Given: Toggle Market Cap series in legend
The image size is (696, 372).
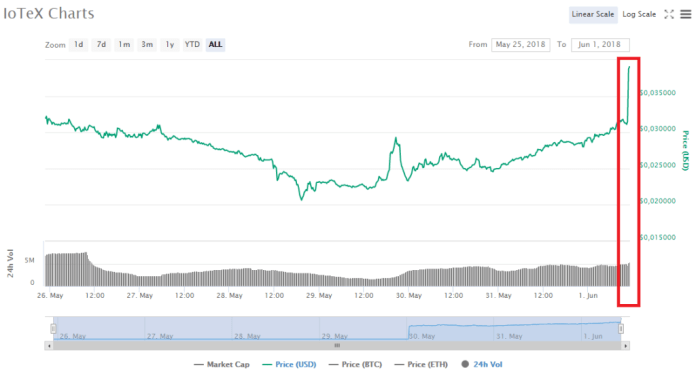Looking at the screenshot, I should [222, 364].
